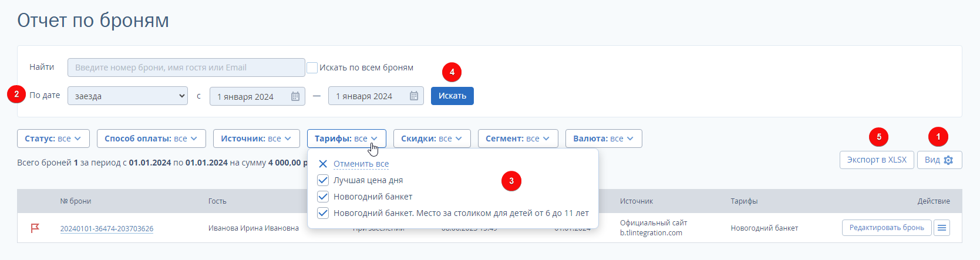Click the X icon to cancel all tariffs
The image size is (980, 260).
pos(323,164)
